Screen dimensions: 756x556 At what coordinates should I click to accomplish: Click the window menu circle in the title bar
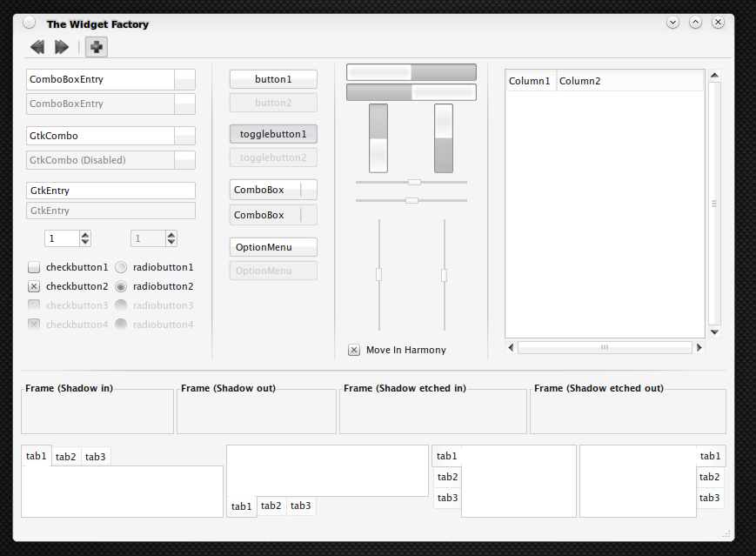click(x=30, y=22)
